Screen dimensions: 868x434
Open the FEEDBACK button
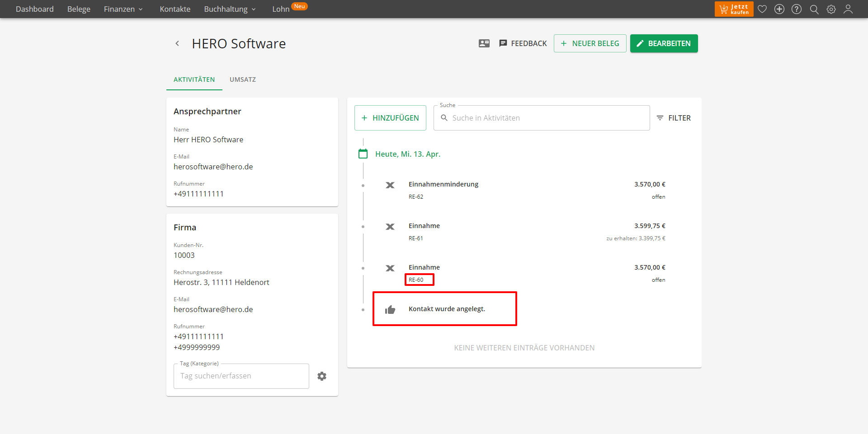pyautogui.click(x=523, y=43)
